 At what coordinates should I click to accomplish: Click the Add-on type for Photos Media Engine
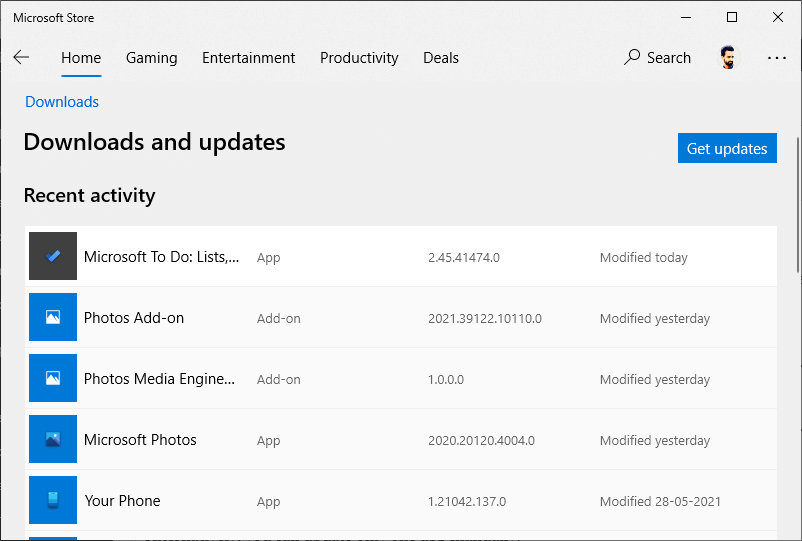point(278,379)
